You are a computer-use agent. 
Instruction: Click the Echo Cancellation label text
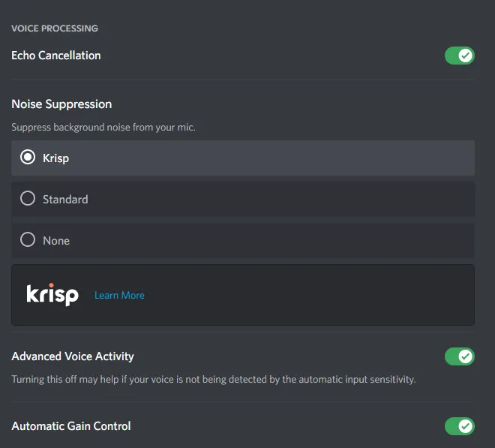(x=56, y=56)
